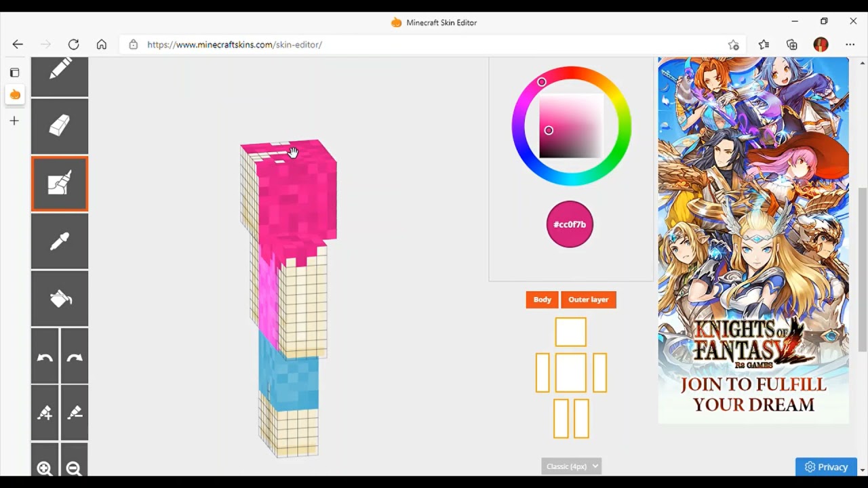868x488 pixels.
Task: Select the Paint Bucket fill tool
Action: pyautogui.click(x=60, y=299)
